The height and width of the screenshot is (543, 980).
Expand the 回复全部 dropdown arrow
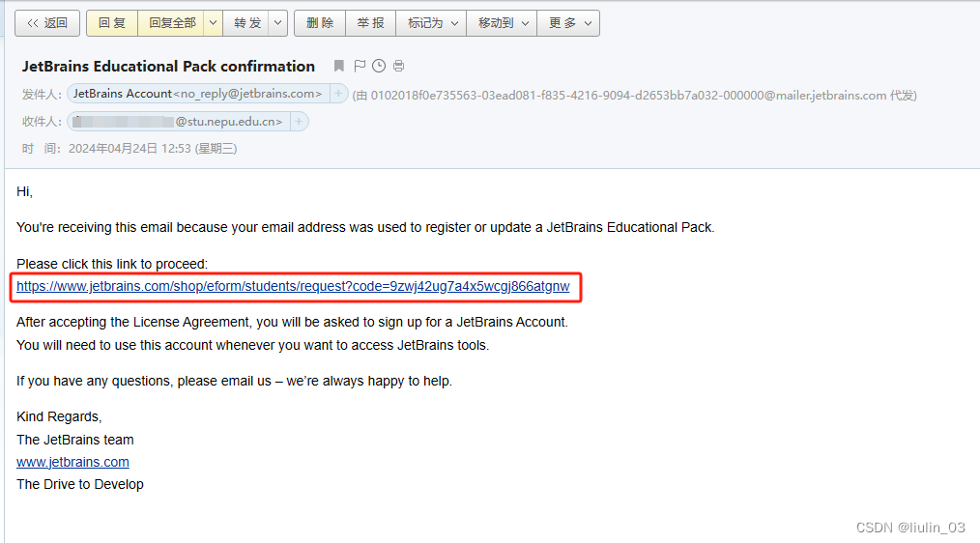(x=214, y=23)
